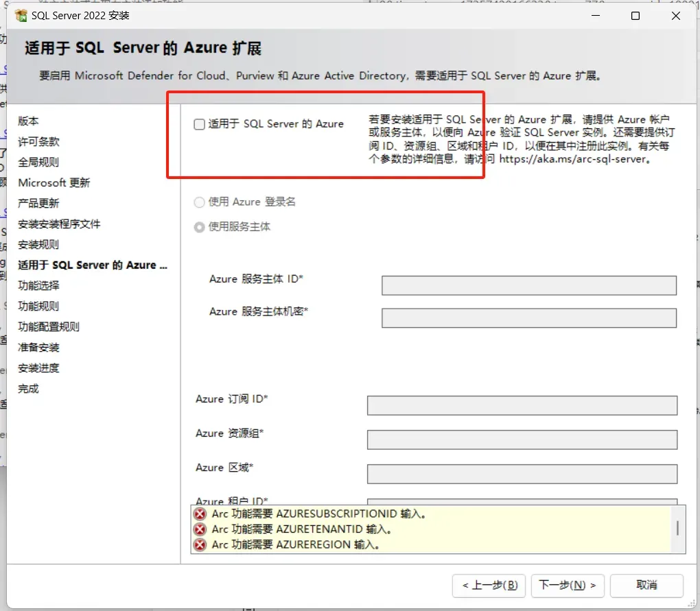
Task: Select the Use Azure login radio button
Action: click(x=199, y=202)
